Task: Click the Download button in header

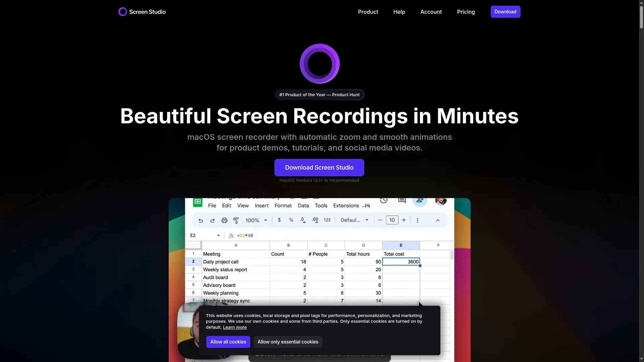Action: pyautogui.click(x=505, y=12)
